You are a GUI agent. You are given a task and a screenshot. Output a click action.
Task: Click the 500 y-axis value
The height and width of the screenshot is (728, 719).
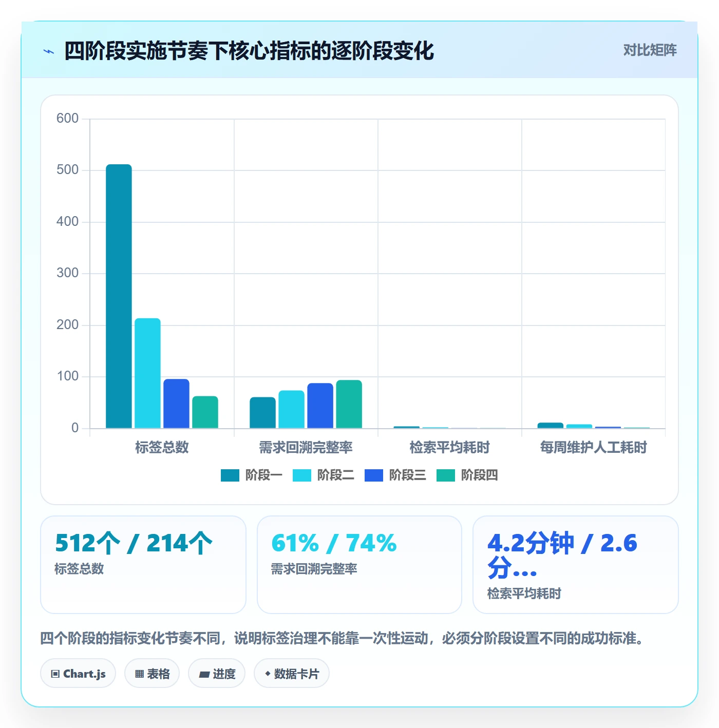click(x=67, y=170)
